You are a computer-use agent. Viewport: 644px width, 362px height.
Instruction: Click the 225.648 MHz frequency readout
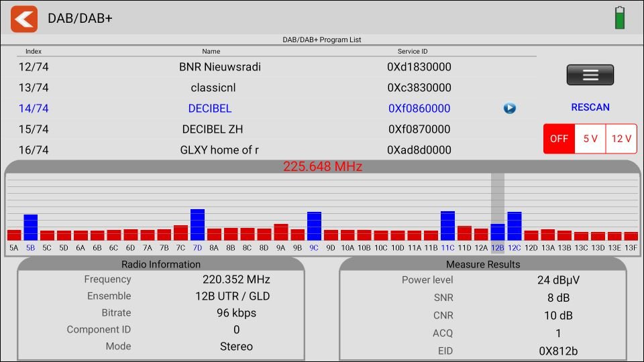323,167
